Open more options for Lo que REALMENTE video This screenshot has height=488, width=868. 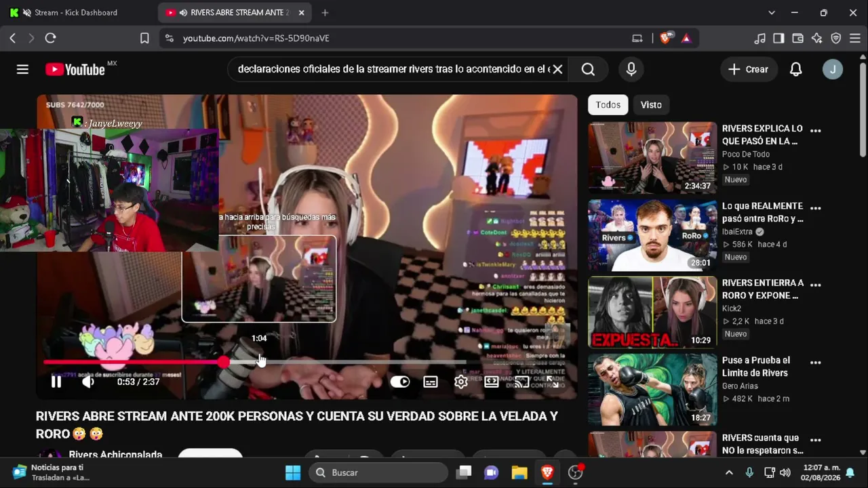pyautogui.click(x=816, y=207)
